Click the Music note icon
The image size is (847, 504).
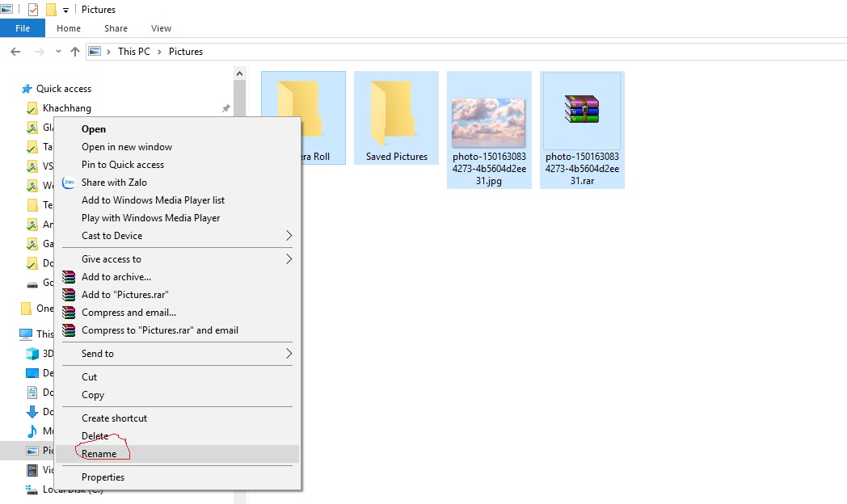click(x=32, y=431)
